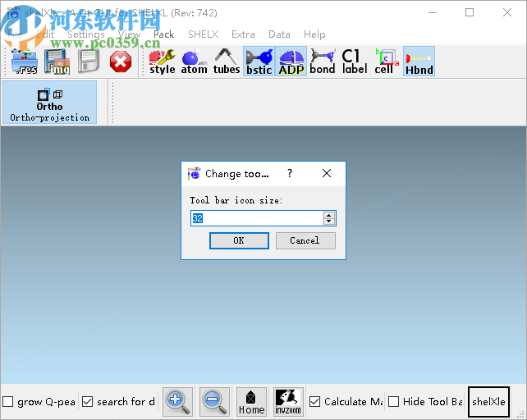
Task: Open the Settings menu
Action: [x=86, y=34]
